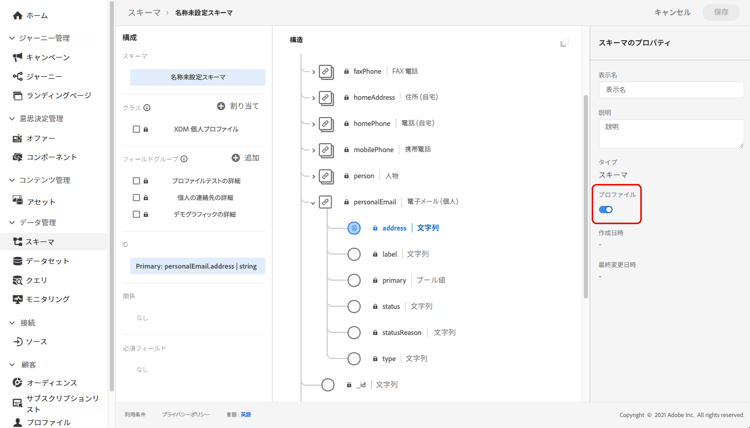750x428 pixels.
Task: Open the ジャーニー icon in sidebar
Action: 18,77
